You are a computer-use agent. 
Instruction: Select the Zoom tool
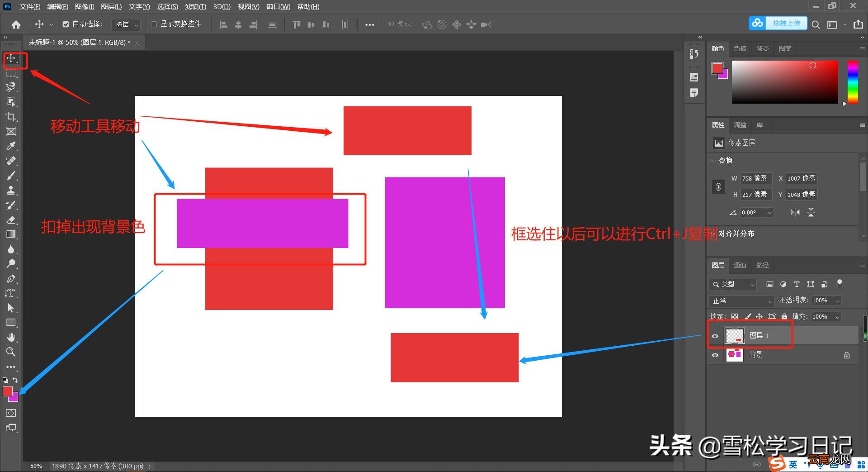[x=11, y=352]
